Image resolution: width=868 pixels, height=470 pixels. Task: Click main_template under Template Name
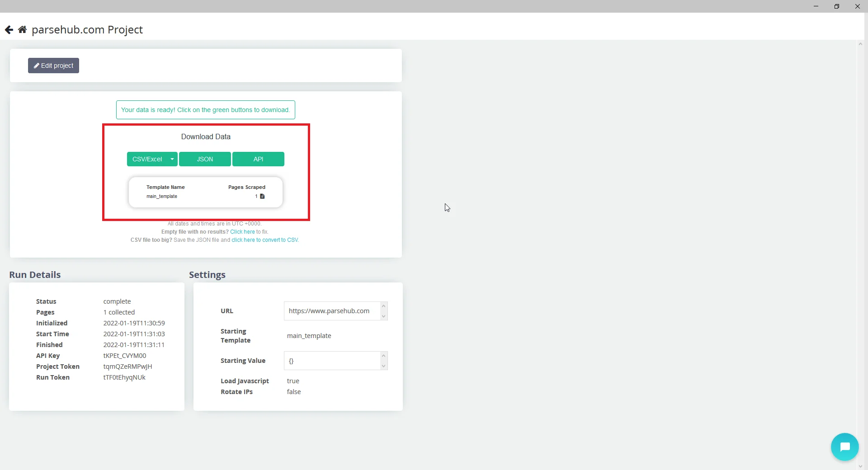coord(162,197)
